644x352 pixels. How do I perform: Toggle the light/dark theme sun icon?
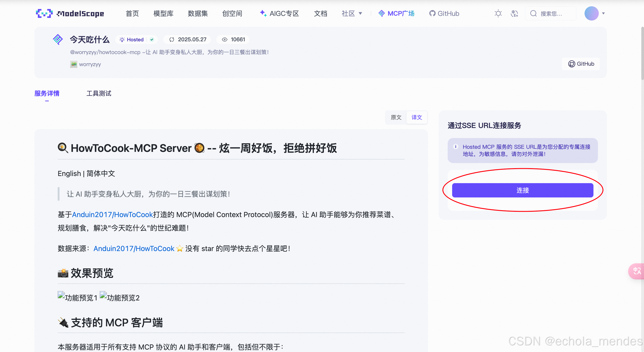tap(498, 13)
